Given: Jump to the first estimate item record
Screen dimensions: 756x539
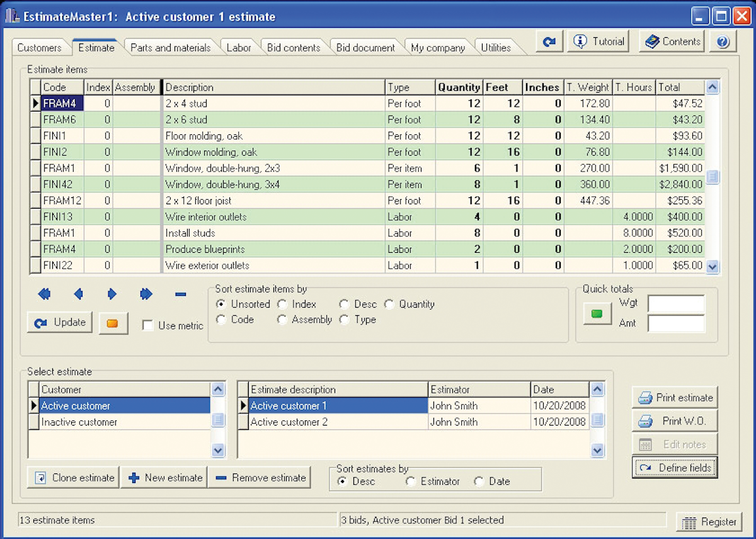Looking at the screenshot, I should (x=43, y=294).
